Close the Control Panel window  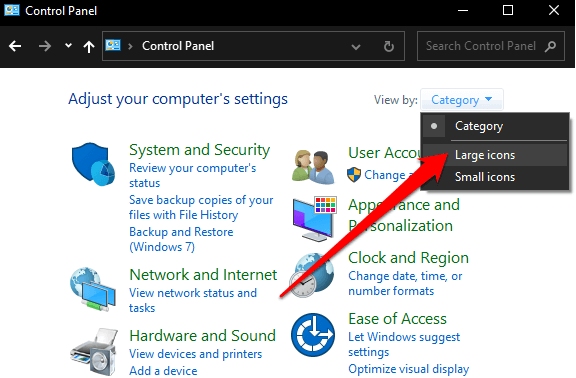[554, 10]
